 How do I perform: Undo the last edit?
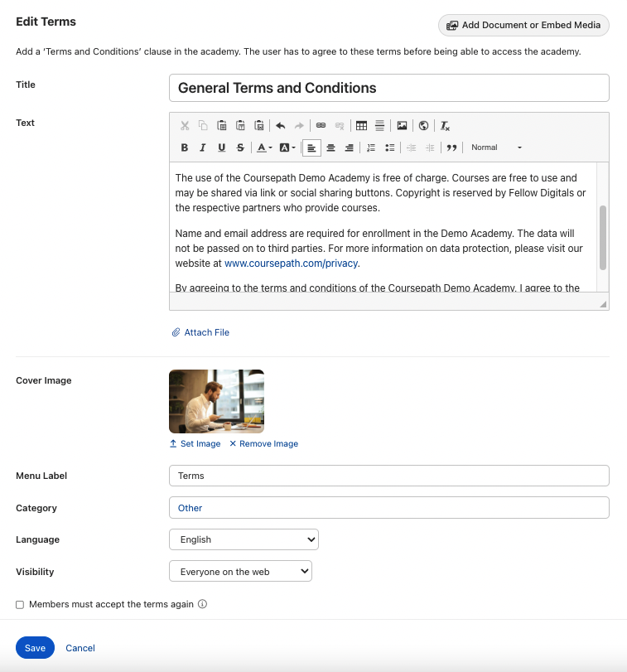[x=280, y=126]
